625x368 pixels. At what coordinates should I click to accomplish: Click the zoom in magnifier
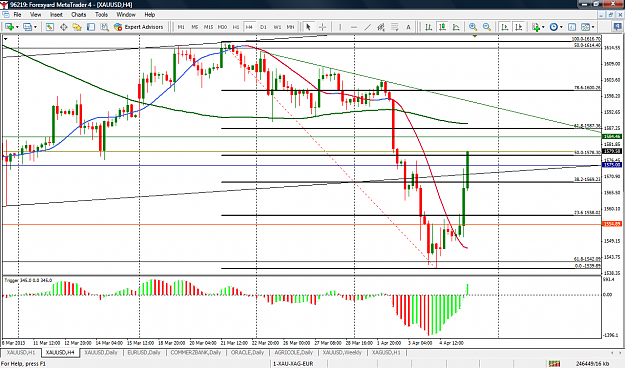click(x=473, y=27)
